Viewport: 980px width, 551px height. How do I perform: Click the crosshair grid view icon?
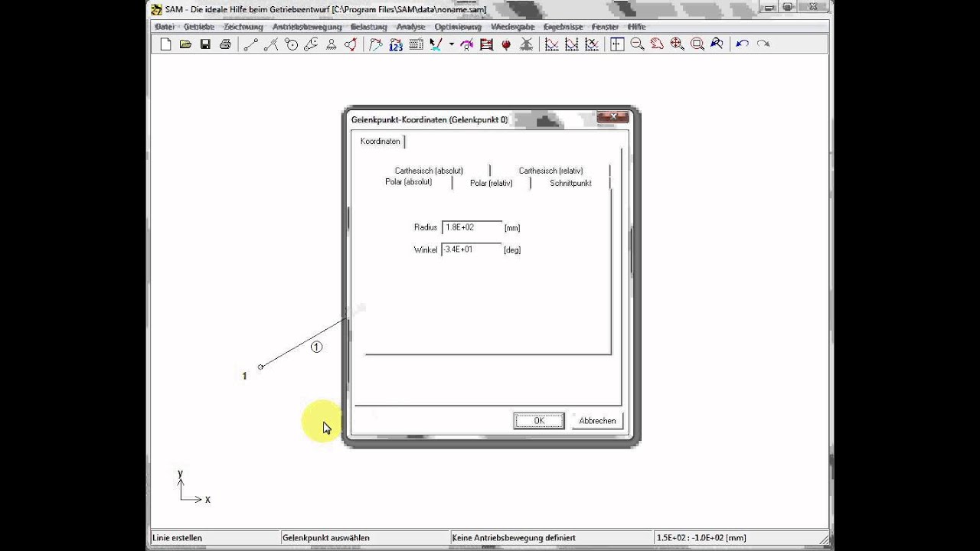coord(617,44)
